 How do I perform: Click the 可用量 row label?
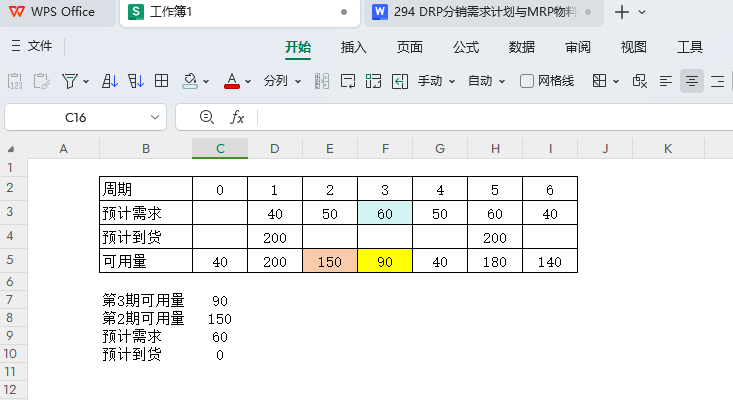point(145,261)
